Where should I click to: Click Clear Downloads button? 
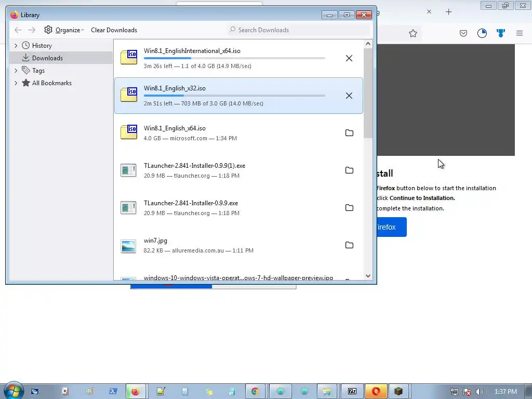coord(114,30)
